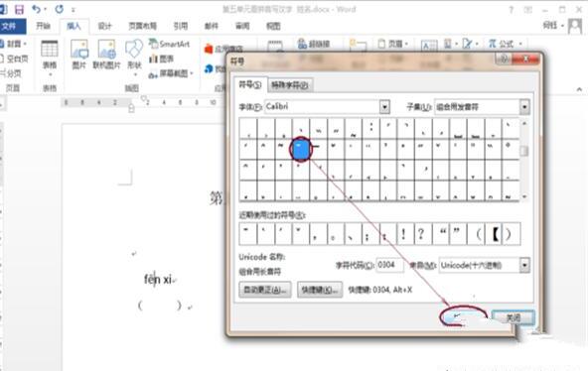Open the user account menu

pyautogui.click(x=553, y=26)
